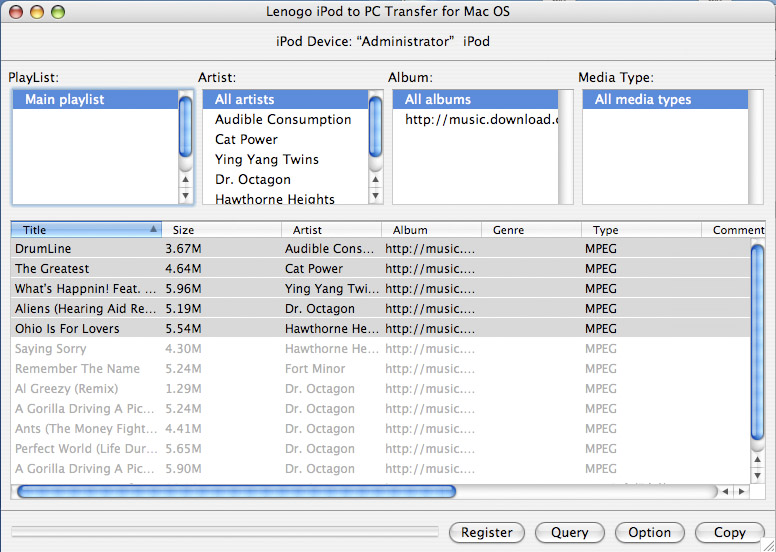Select Main playlist in PlayList list
Screen dimensions: 776x552
tap(95, 100)
